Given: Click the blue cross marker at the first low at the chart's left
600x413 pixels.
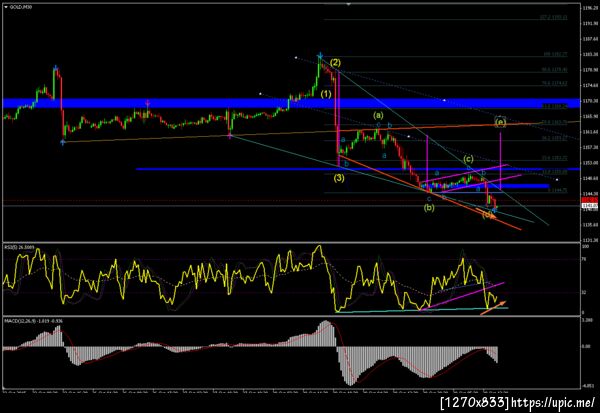Looking at the screenshot, I should coord(63,142).
